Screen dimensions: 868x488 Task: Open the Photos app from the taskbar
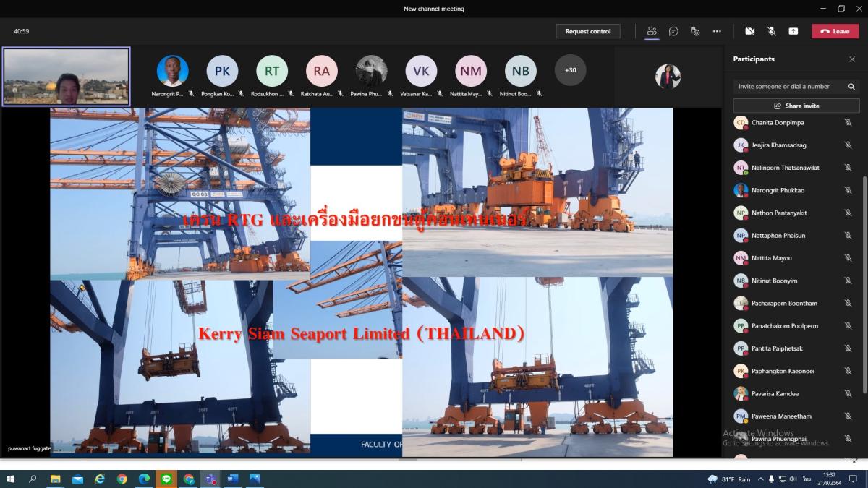tap(255, 479)
